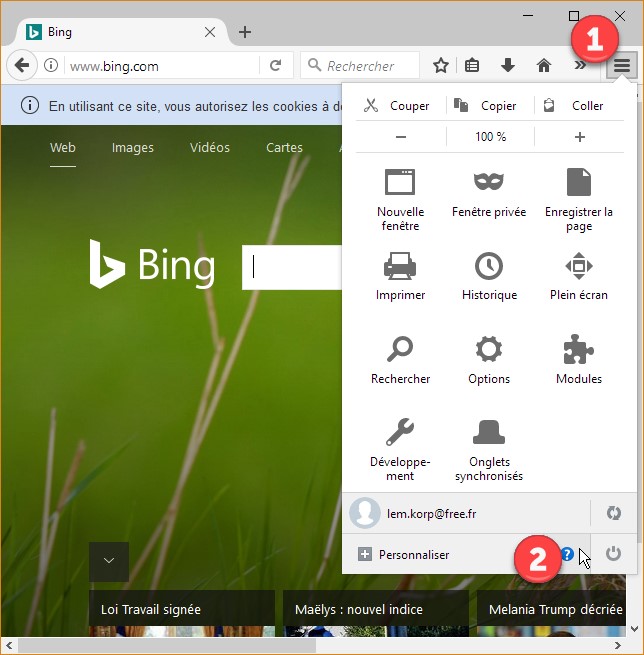Open account lem.korp@free.fr
Screen dimensions: 644x655
(466, 513)
